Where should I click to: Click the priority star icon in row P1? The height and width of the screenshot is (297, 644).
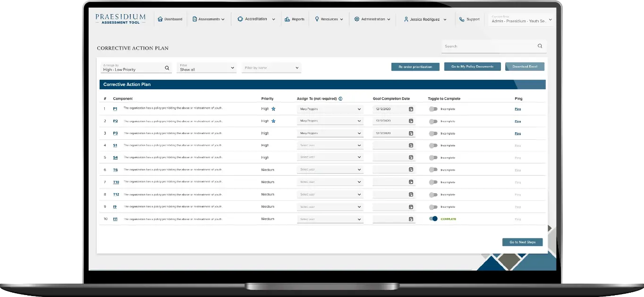coord(273,109)
